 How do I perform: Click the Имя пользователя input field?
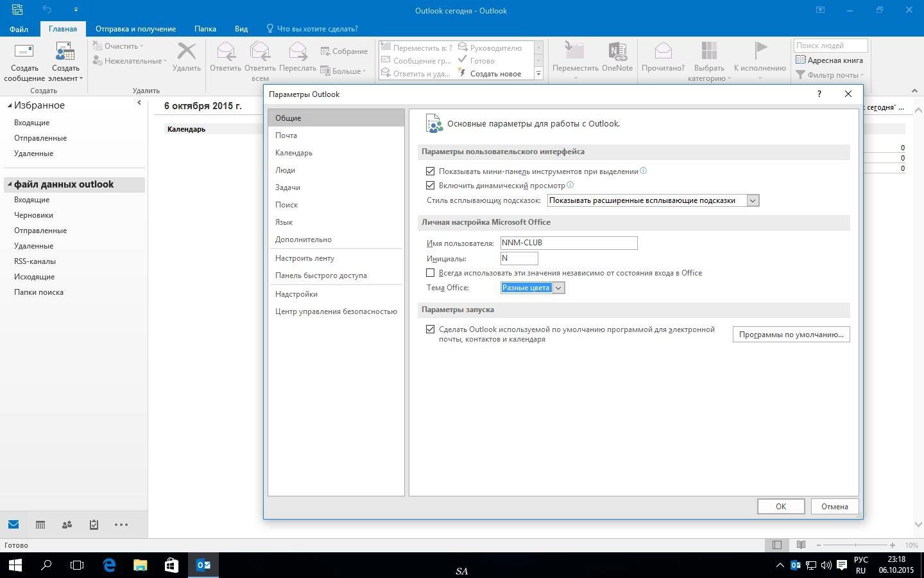(x=569, y=243)
